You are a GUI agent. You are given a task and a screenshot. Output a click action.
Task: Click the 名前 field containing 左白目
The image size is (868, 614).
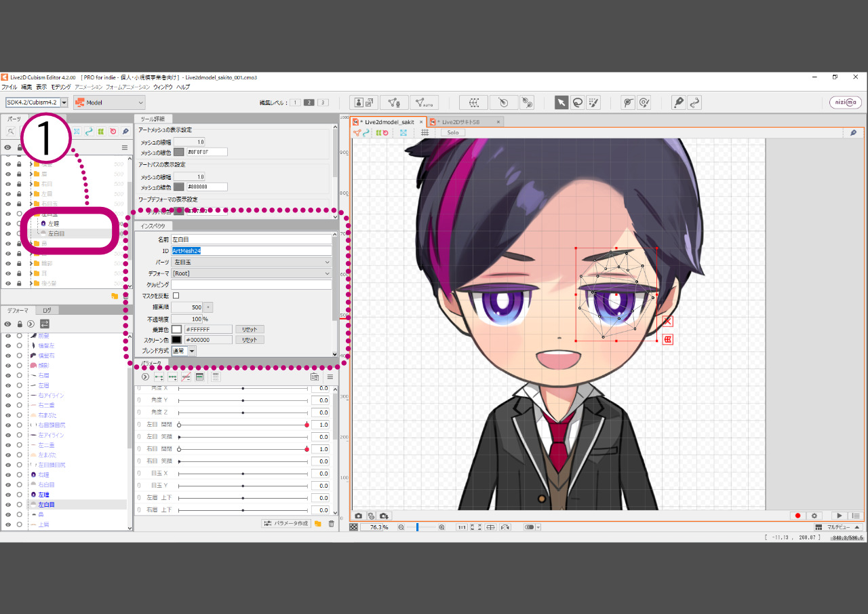click(252, 239)
